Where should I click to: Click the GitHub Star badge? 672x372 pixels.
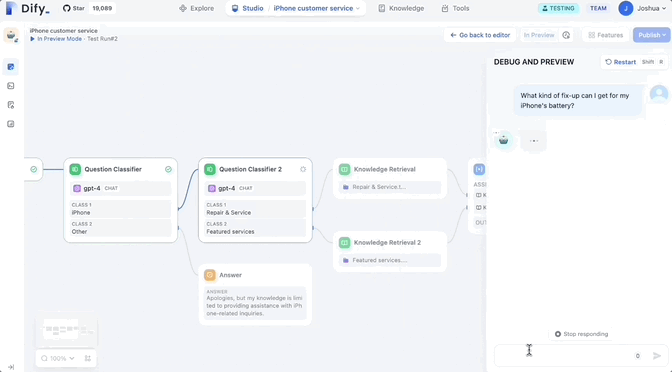coord(89,8)
